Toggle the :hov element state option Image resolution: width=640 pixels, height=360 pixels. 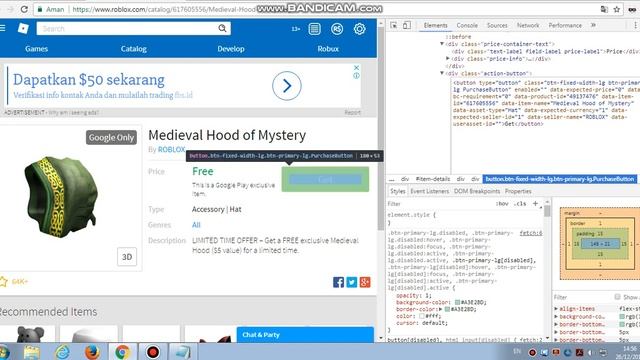coord(502,204)
